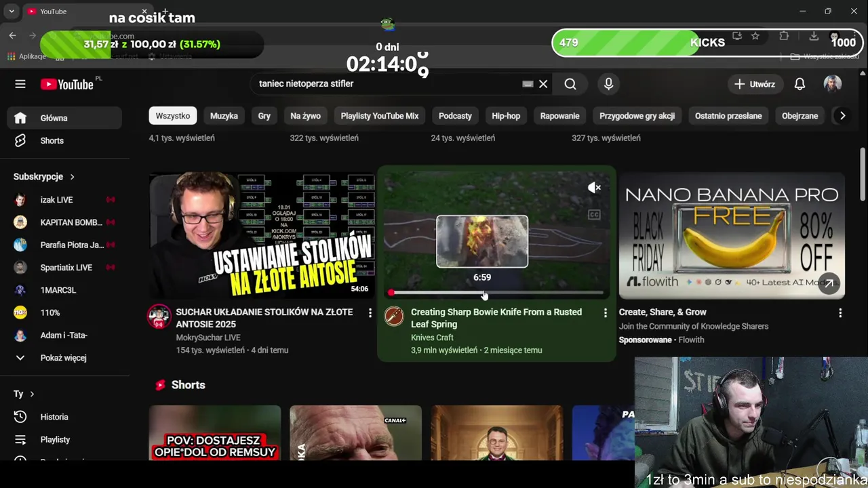
Task: Open ad link arrow on Nano Banana thumbnail
Action: 829,283
